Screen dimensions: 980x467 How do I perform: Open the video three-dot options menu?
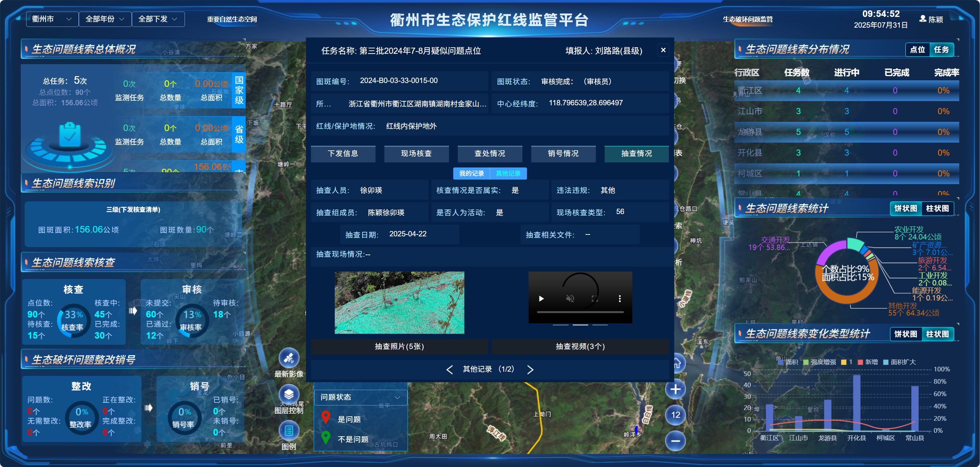click(x=619, y=299)
